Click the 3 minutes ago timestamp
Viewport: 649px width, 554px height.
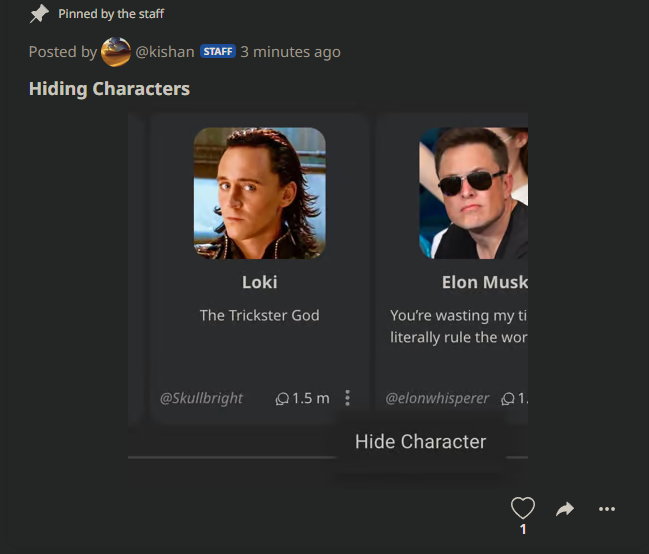tap(291, 52)
